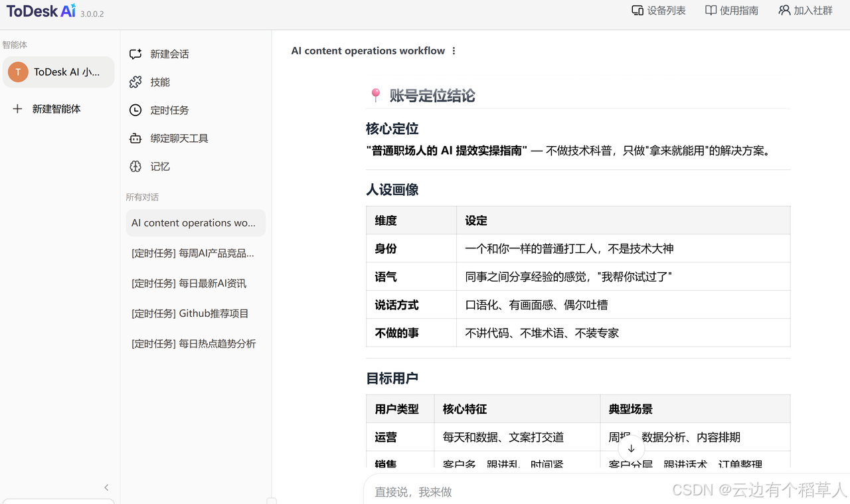
Task: Open the conversation title three-dot menu
Action: tap(454, 51)
